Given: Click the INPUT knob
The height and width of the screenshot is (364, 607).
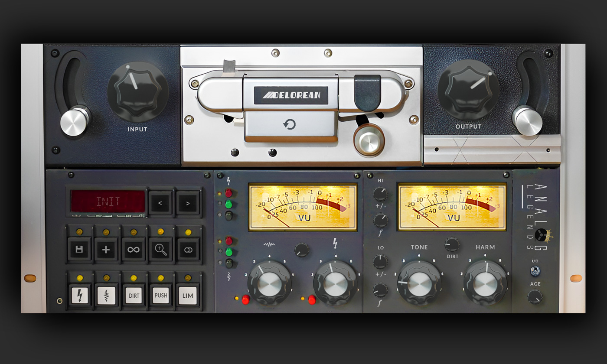Looking at the screenshot, I should [137, 91].
